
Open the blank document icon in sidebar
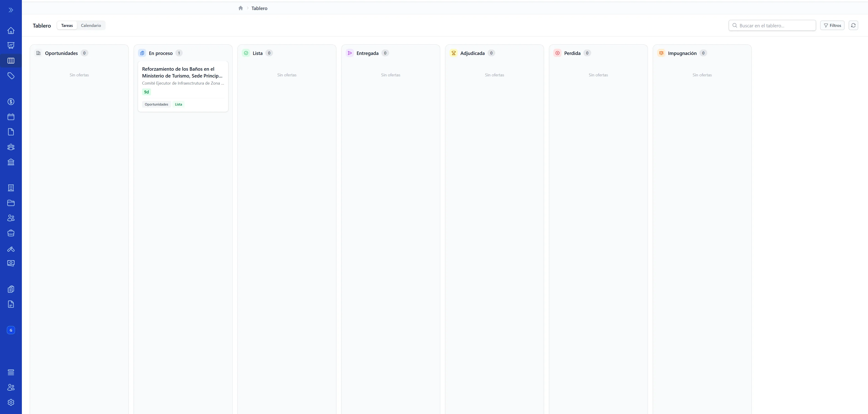click(x=11, y=132)
